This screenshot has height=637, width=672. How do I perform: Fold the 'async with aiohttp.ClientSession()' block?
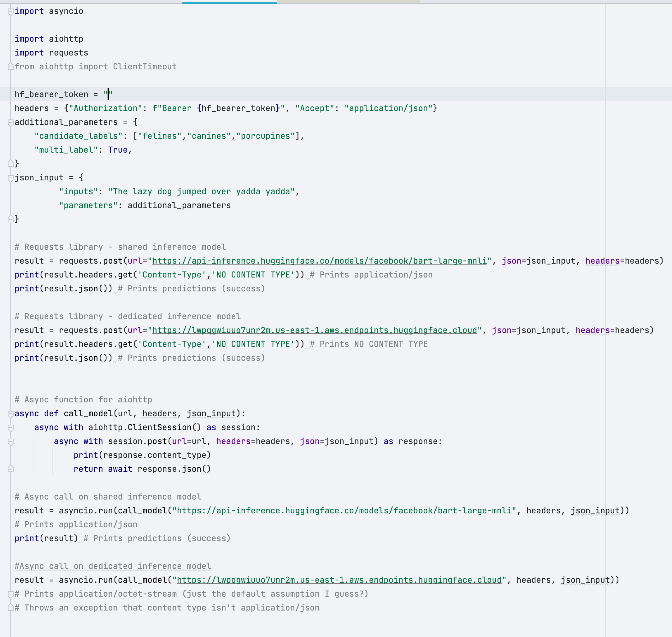click(10, 428)
